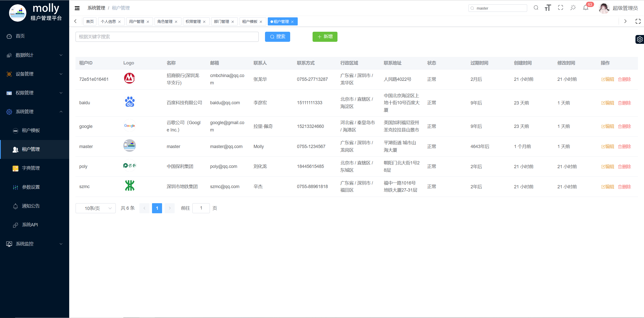The width and height of the screenshot is (644, 318).
Task: Click the hamburger menu collapse icon
Action: pyautogui.click(x=77, y=8)
